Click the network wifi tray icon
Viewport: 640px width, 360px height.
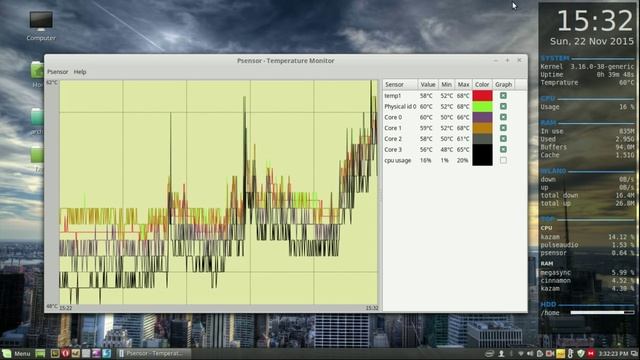pos(521,353)
